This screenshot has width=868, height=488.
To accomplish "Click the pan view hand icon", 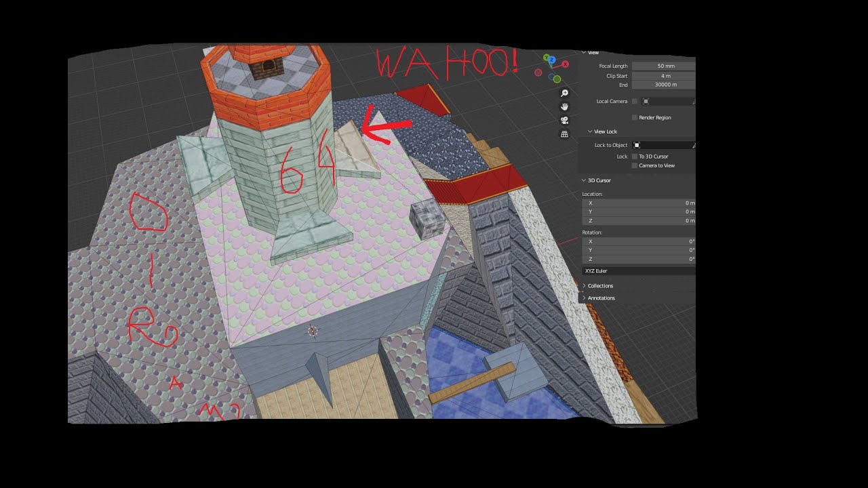I will coord(564,106).
